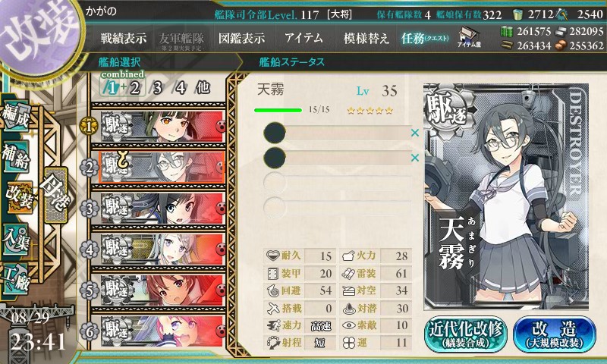Open the 工廠 (Factory) side icon
This screenshot has height=364, width=607.
coord(15,280)
